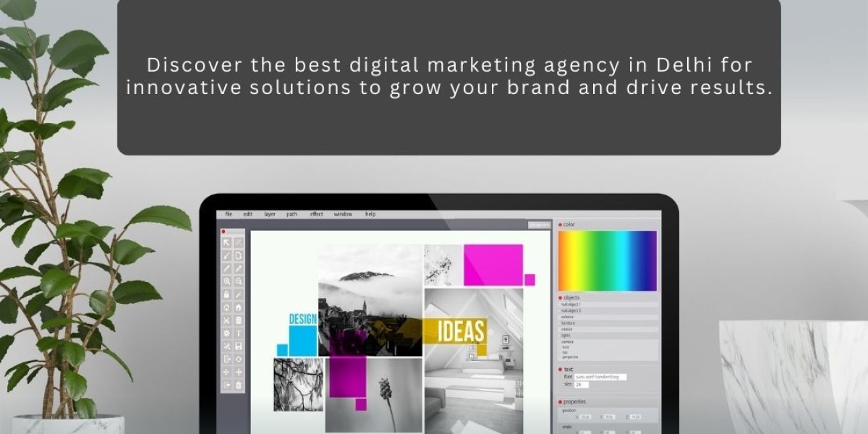
Task: Click the zoom in magnifier
Action: tap(226, 281)
